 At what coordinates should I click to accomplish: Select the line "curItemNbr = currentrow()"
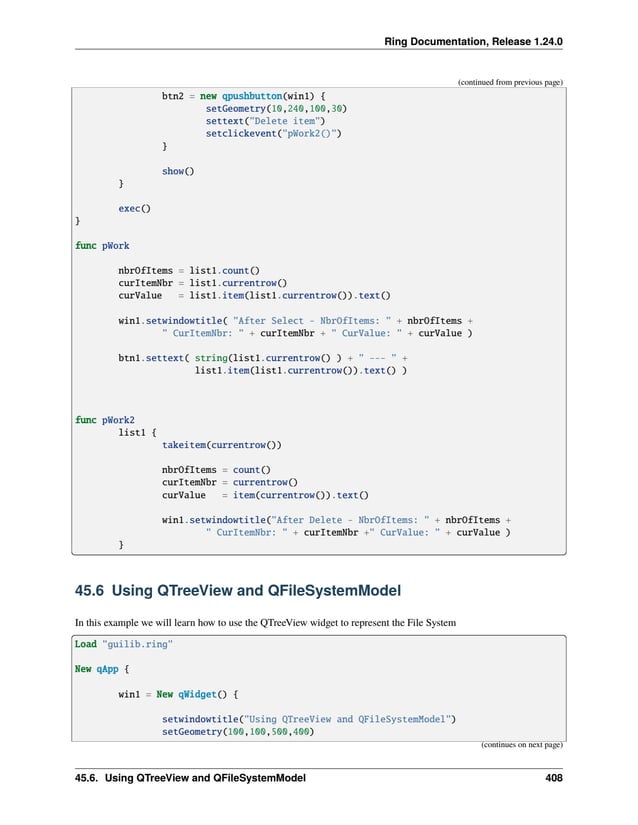[230, 482]
